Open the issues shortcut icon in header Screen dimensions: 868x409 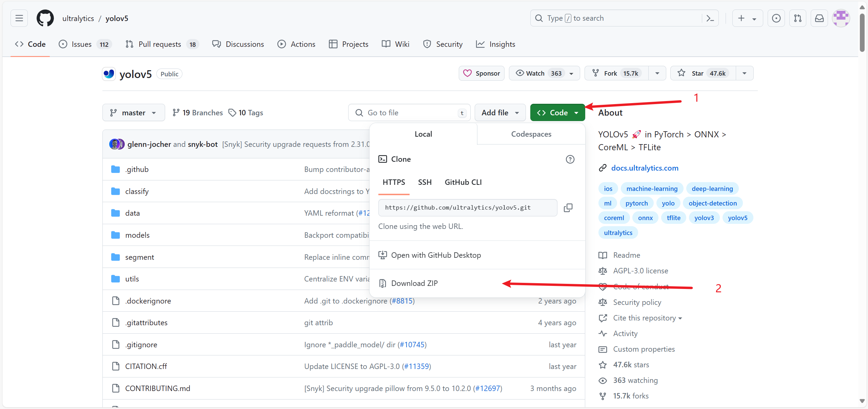(776, 18)
